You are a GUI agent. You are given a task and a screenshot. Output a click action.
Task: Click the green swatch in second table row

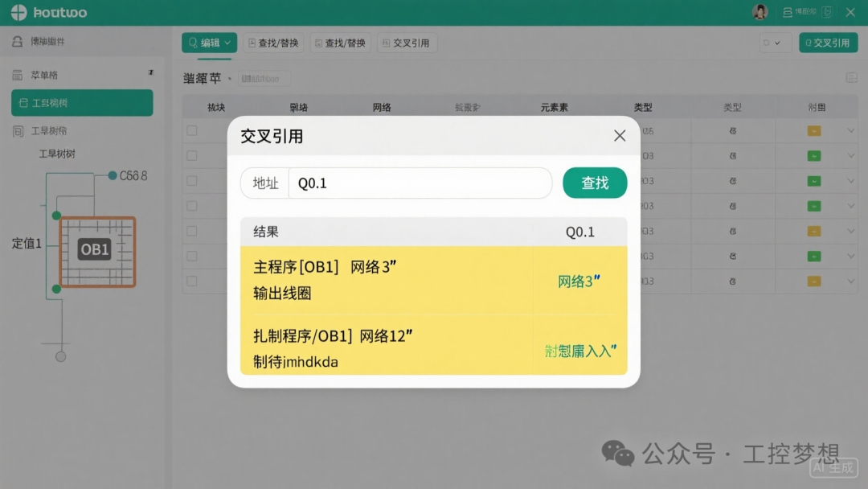tap(813, 155)
